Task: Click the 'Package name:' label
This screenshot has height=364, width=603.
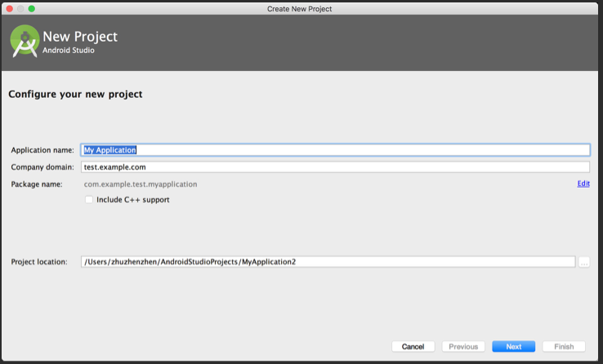Action: [37, 184]
